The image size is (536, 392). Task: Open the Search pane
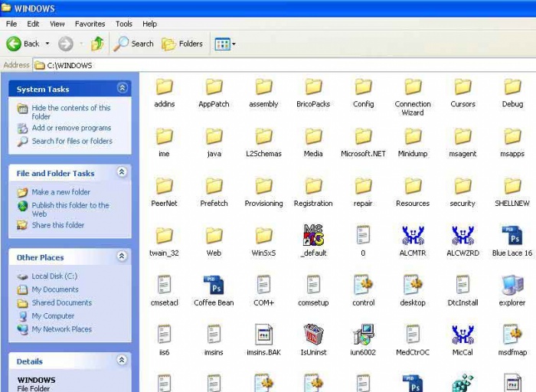pyautogui.click(x=134, y=44)
